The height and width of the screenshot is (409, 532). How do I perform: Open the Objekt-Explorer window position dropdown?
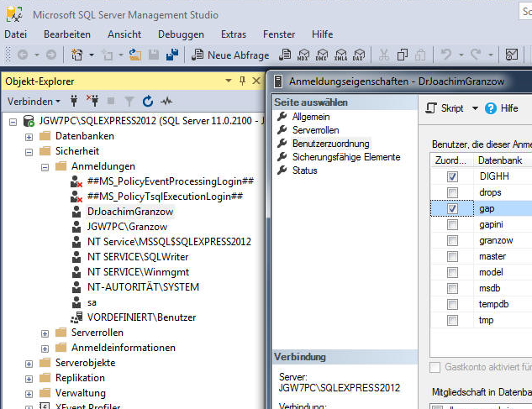(x=229, y=81)
